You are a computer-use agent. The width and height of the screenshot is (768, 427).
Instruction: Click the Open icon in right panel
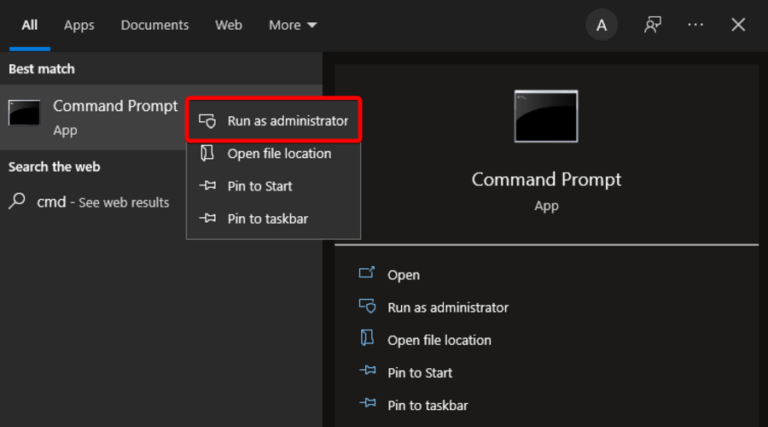tap(367, 274)
